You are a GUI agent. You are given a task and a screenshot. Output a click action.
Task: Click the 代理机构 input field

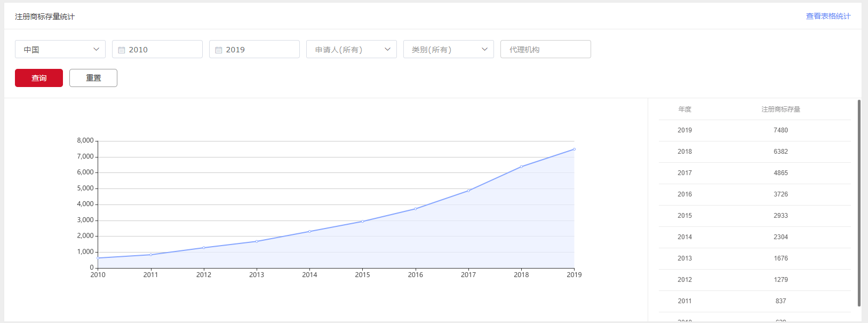[545, 49]
